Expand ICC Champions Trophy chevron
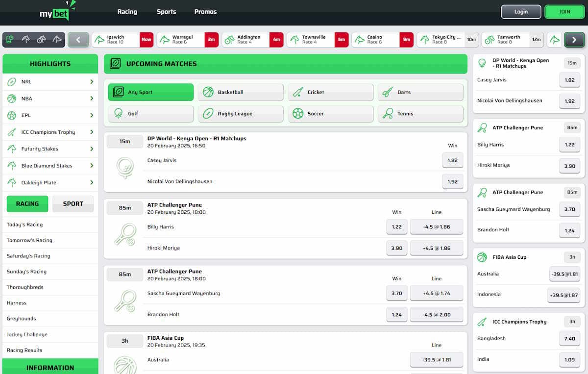The width and height of the screenshot is (588, 374). (92, 132)
